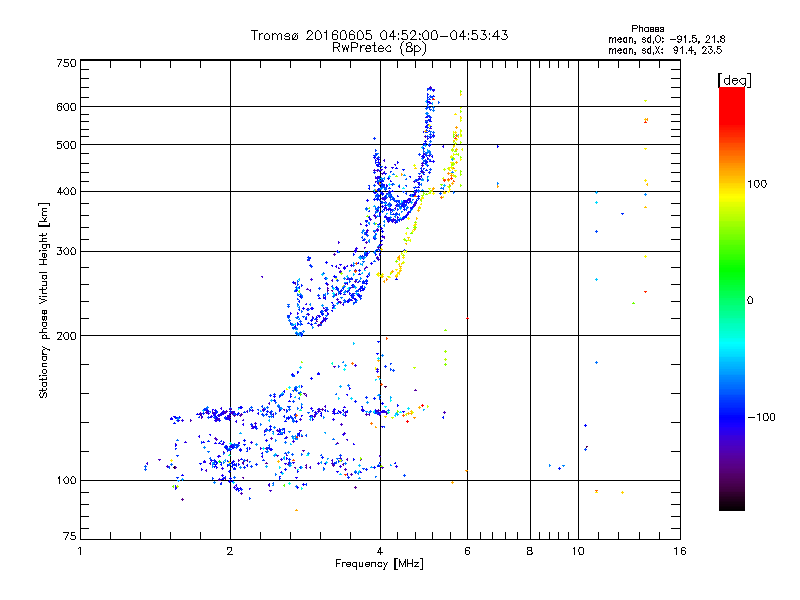Click the y-axis tick label "200"

point(66,336)
